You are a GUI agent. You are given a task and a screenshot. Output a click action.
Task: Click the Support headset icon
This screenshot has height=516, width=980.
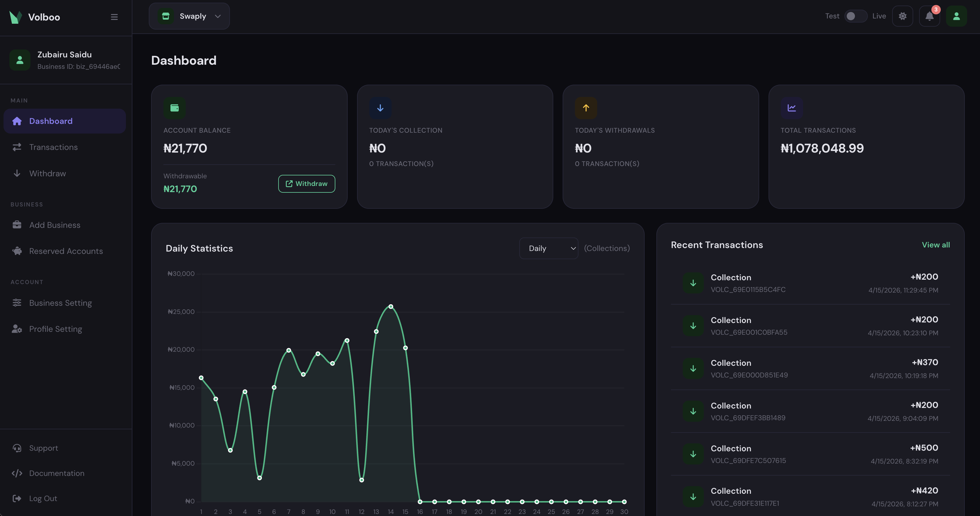tap(17, 448)
